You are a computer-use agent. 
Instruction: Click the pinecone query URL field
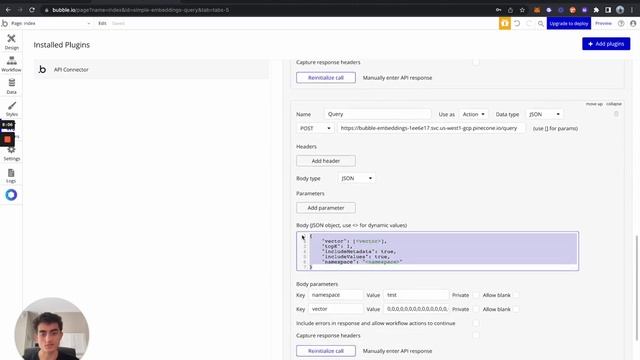(x=432, y=128)
